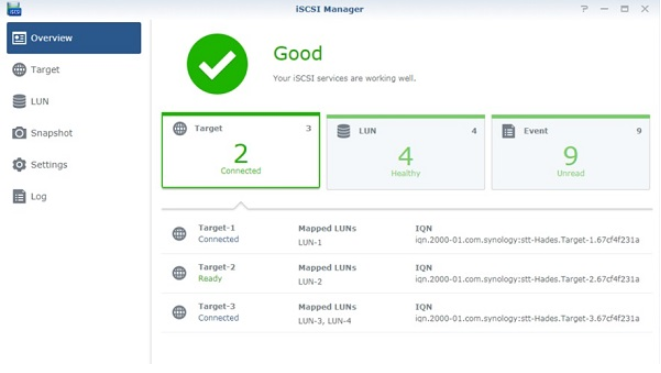Click the LUN database icon in sidebar
661x373 pixels.
click(19, 101)
